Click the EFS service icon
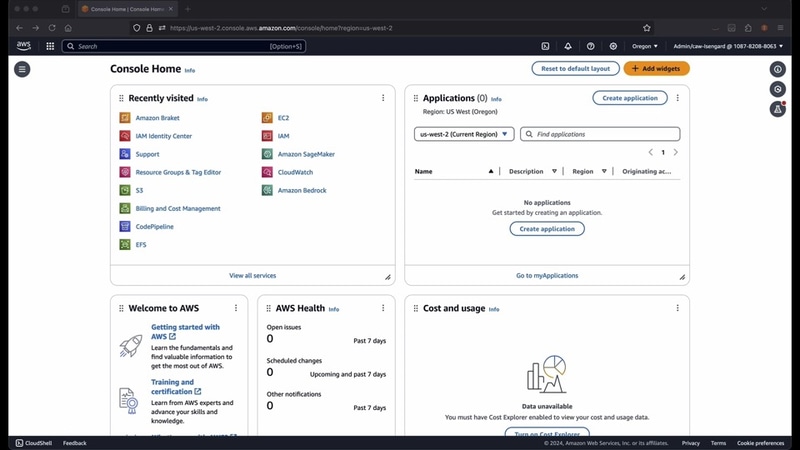Viewport: 800px width, 450px height. click(x=125, y=244)
